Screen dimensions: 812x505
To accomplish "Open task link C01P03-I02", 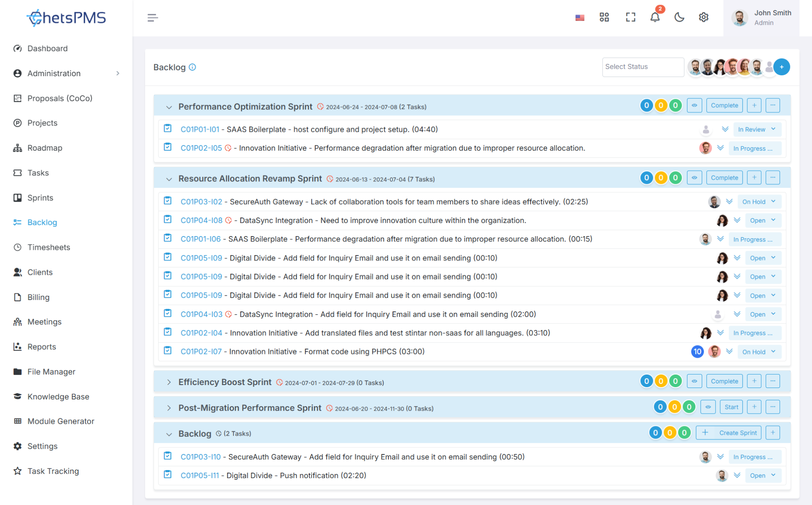I will coord(201,202).
